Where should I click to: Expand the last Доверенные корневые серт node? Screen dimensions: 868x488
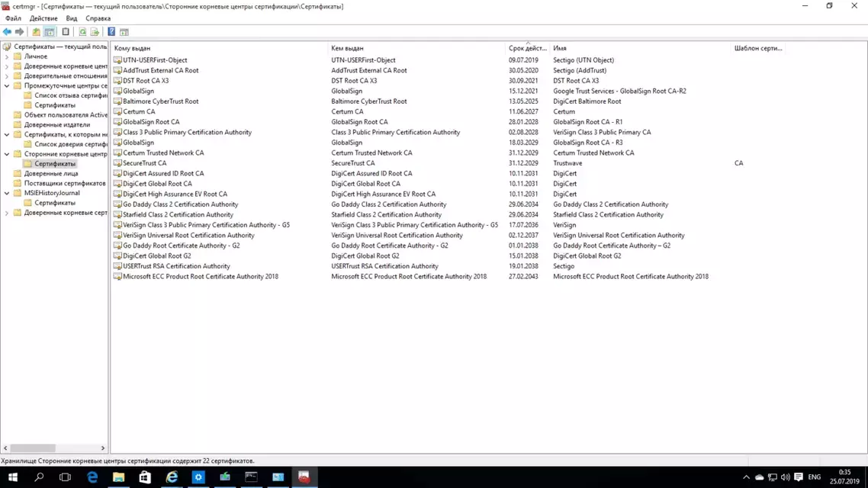click(x=7, y=213)
